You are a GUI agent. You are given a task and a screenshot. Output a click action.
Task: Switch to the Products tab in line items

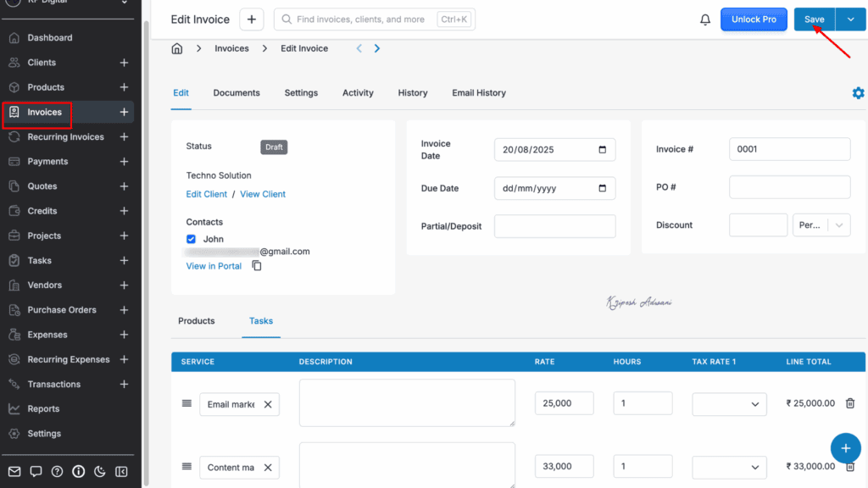196,321
